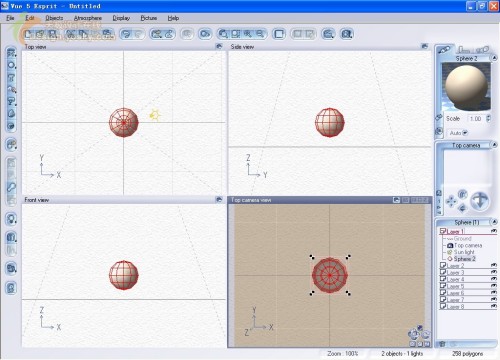Select Sun light in the layer tree

[464, 252]
